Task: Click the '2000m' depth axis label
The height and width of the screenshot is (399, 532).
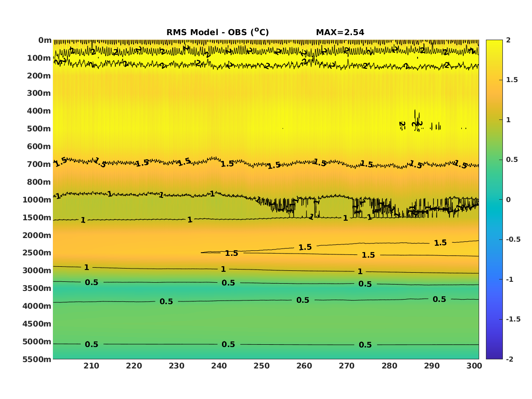Action: click(x=37, y=235)
